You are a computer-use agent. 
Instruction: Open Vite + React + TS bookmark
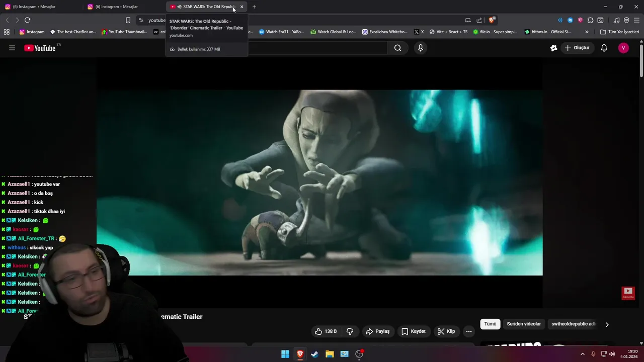coord(448,32)
